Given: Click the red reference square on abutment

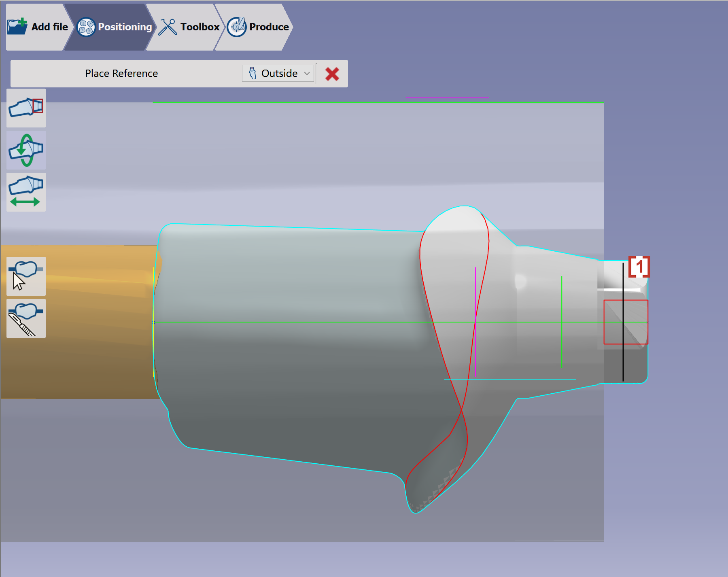Looking at the screenshot, I should 626,322.
